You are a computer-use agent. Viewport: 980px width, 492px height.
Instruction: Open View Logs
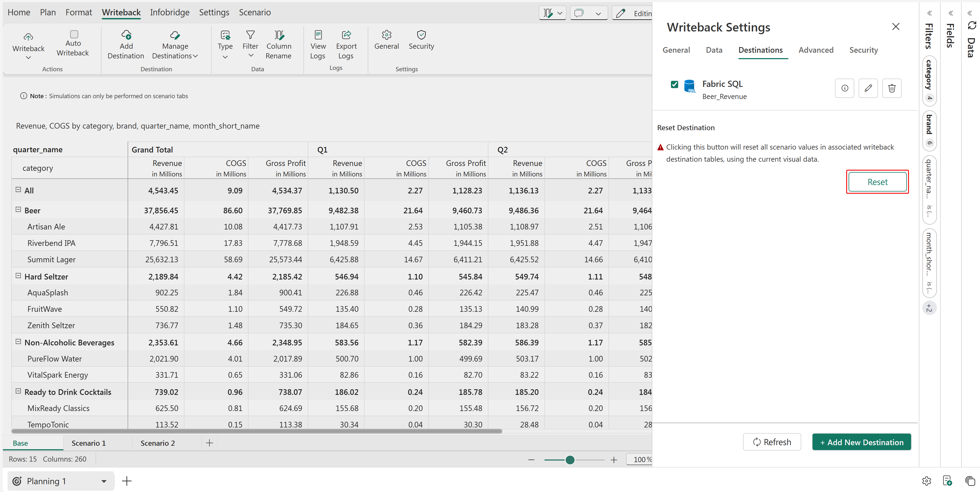318,45
